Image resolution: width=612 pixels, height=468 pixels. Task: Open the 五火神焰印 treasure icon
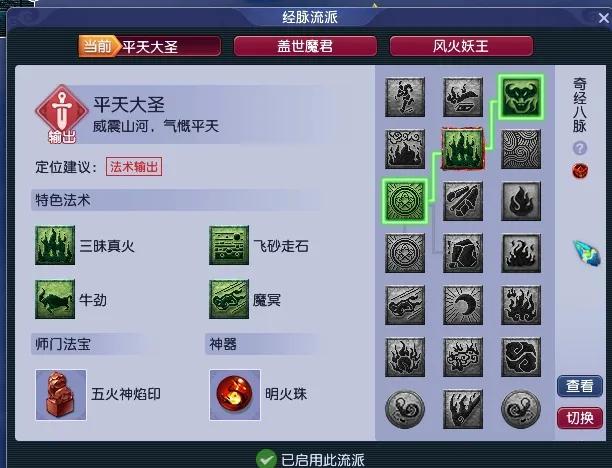(x=61, y=395)
